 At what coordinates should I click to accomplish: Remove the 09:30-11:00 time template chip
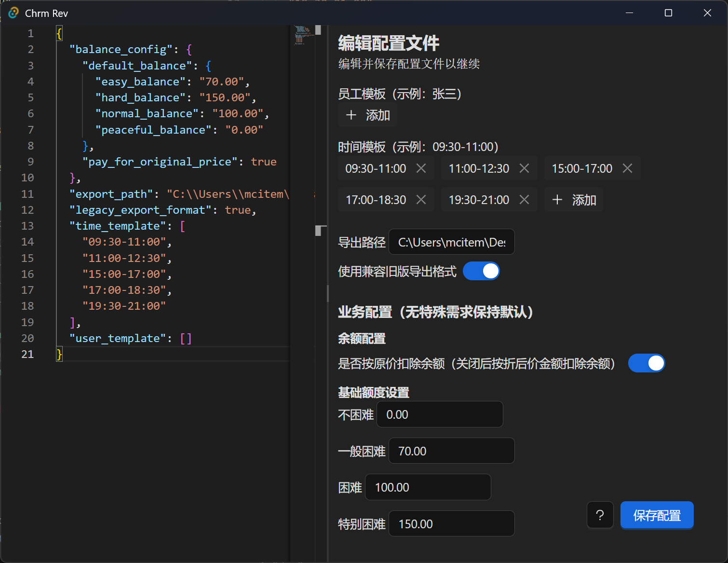click(421, 168)
